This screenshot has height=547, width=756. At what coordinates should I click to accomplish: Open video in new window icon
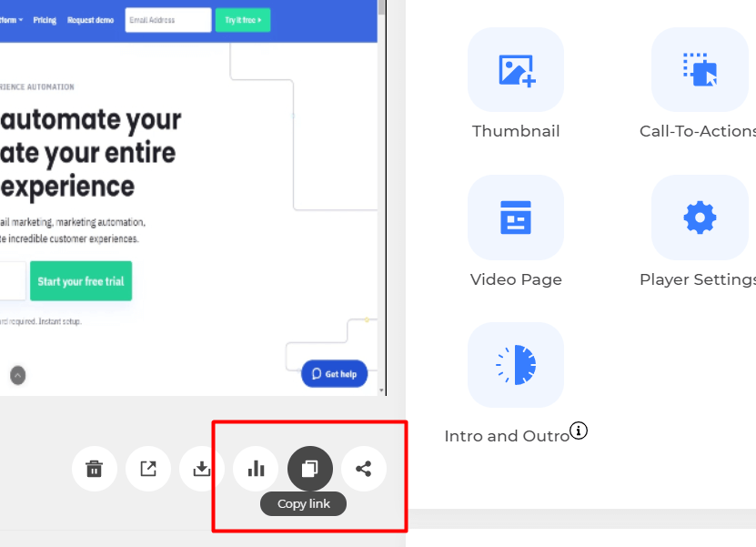(x=148, y=469)
